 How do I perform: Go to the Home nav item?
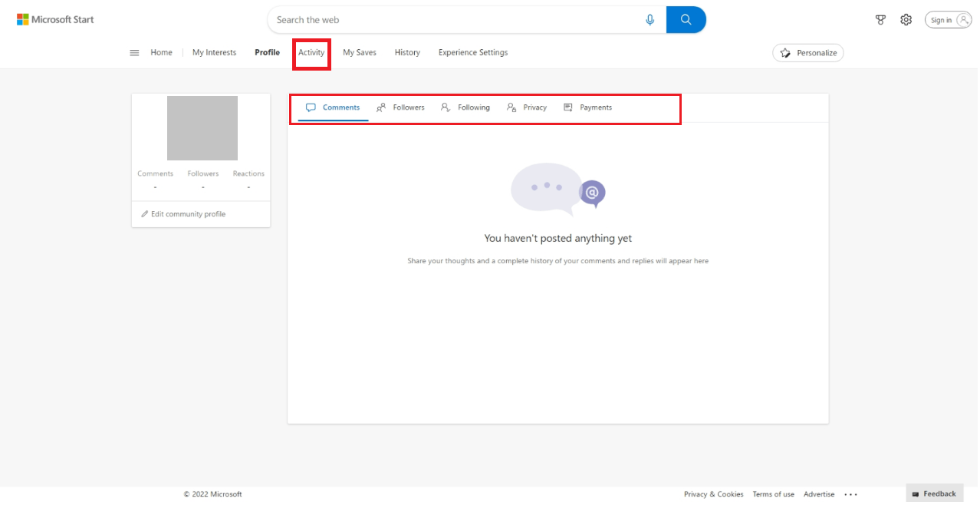point(161,53)
